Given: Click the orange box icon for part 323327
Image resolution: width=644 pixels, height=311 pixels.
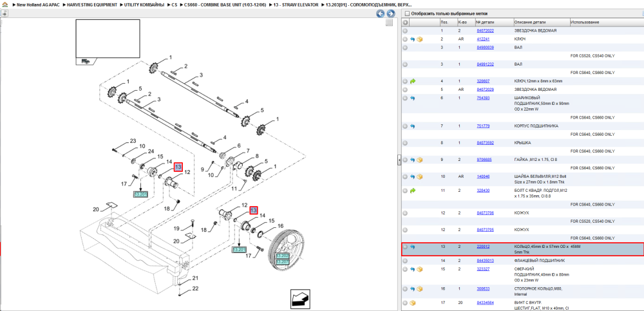Looking at the screenshot, I should (420, 269).
